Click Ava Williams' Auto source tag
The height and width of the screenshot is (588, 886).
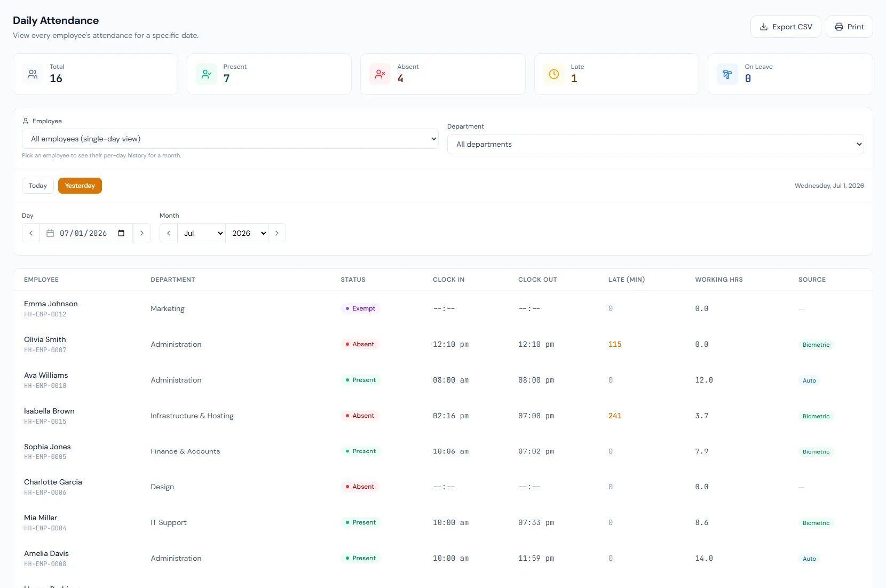click(810, 380)
